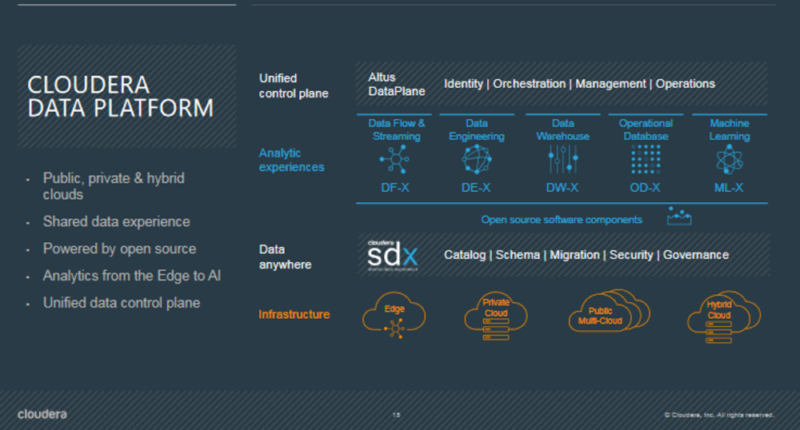Click the Powered by open source bullet
Image resolution: width=800 pixels, height=430 pixels.
[x=119, y=248]
